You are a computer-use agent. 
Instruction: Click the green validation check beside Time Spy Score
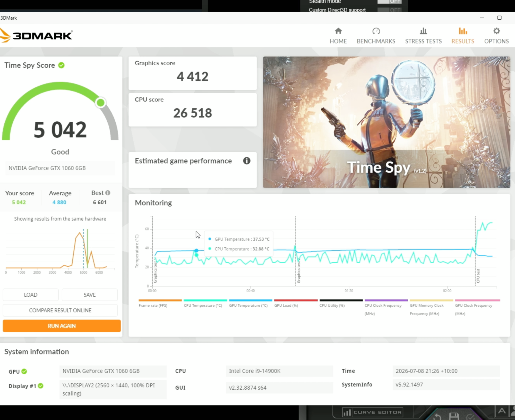coord(61,65)
